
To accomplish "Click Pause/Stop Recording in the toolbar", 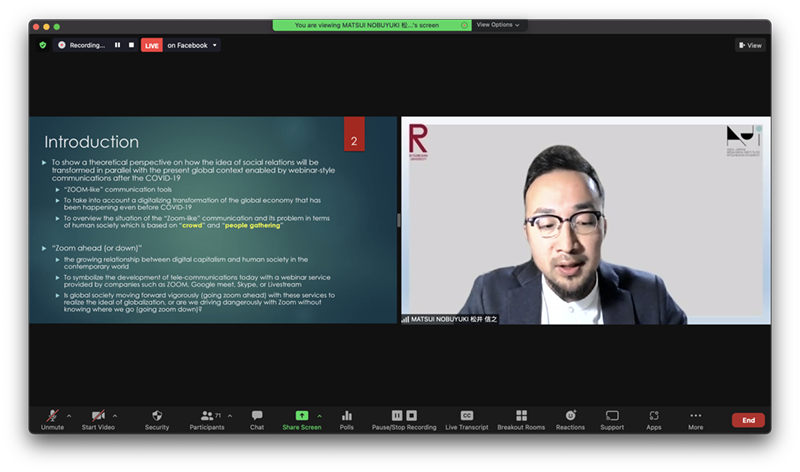I will coord(404,417).
